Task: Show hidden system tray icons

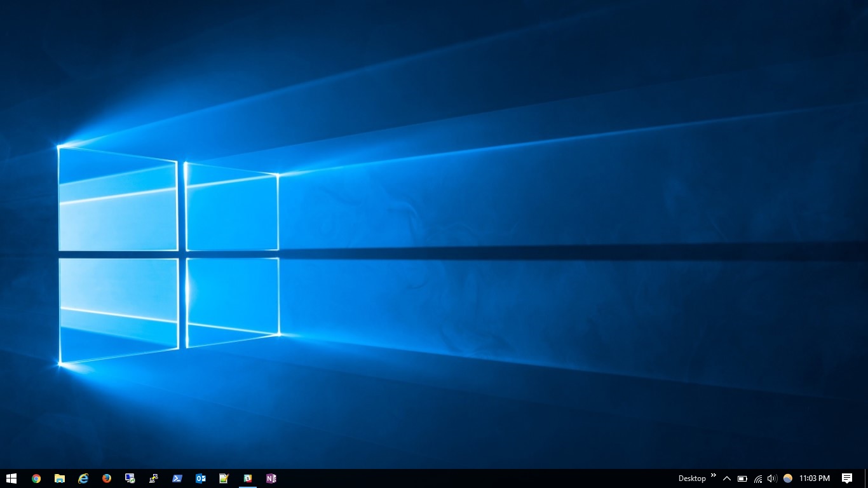Action: (x=727, y=478)
